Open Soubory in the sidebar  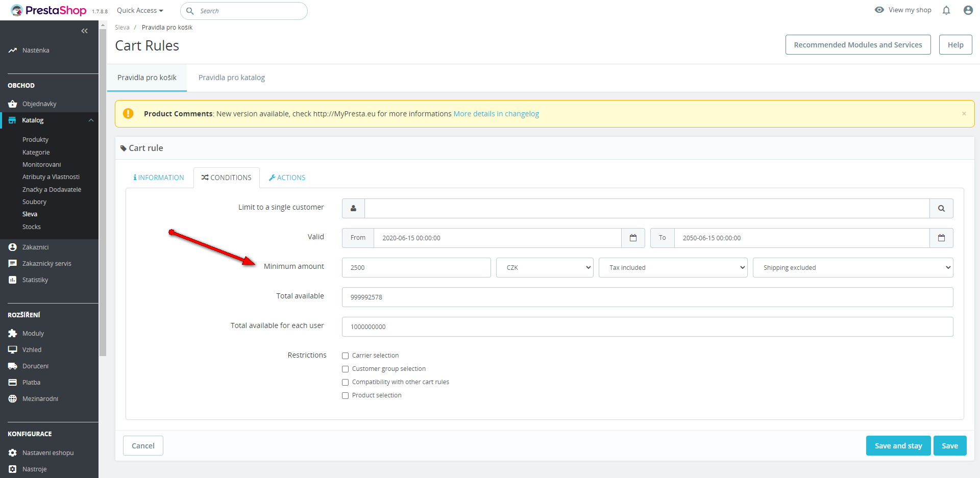pyautogui.click(x=35, y=202)
